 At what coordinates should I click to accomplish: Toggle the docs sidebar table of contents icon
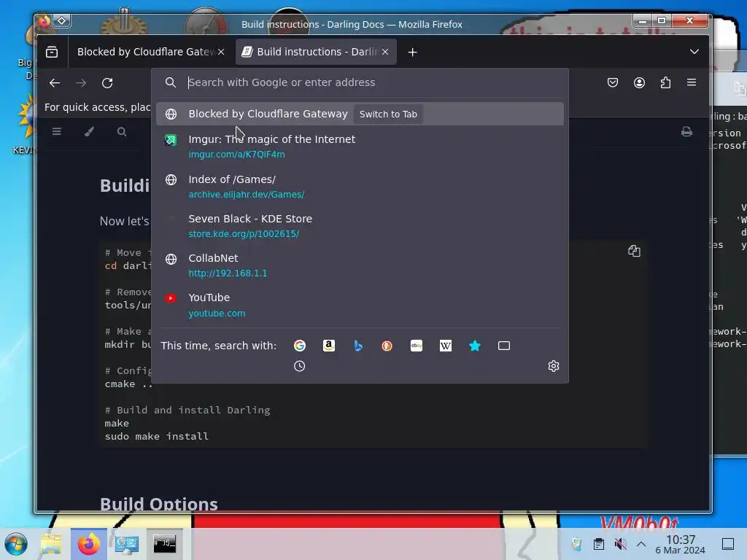click(x=57, y=131)
